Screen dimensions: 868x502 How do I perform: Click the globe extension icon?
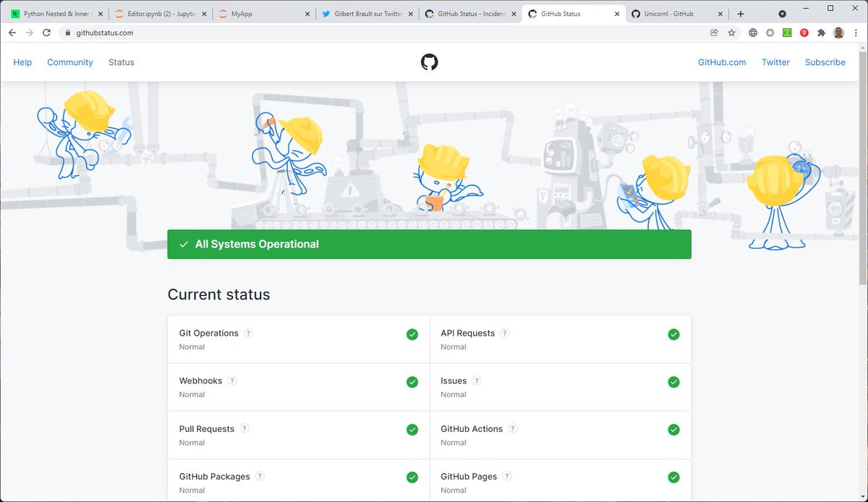coord(753,33)
